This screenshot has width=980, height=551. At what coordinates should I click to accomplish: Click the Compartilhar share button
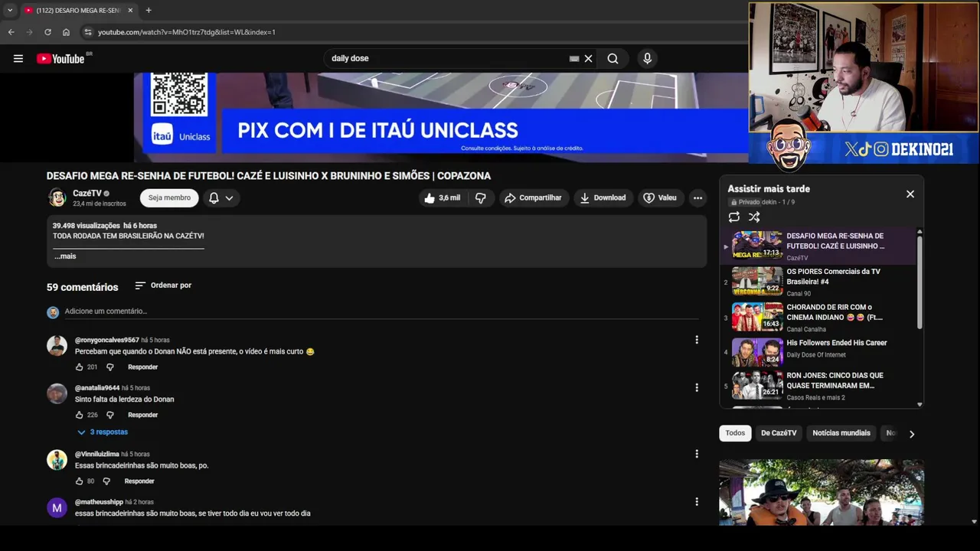[533, 198]
